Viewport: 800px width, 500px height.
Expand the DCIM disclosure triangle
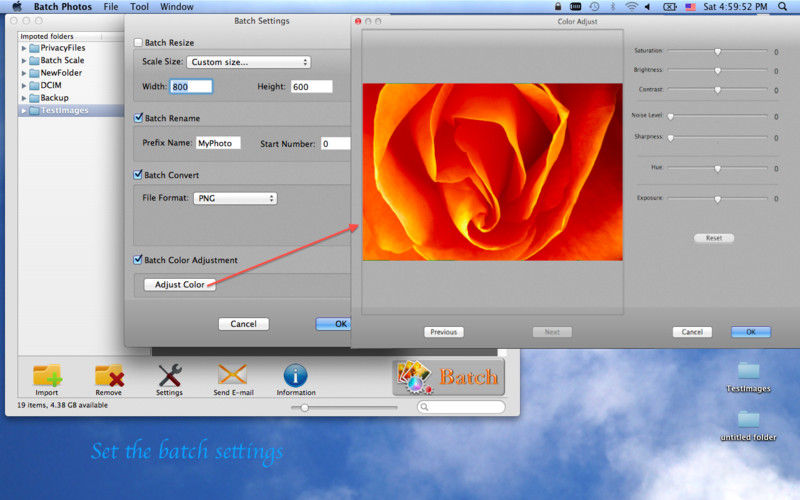[x=23, y=85]
